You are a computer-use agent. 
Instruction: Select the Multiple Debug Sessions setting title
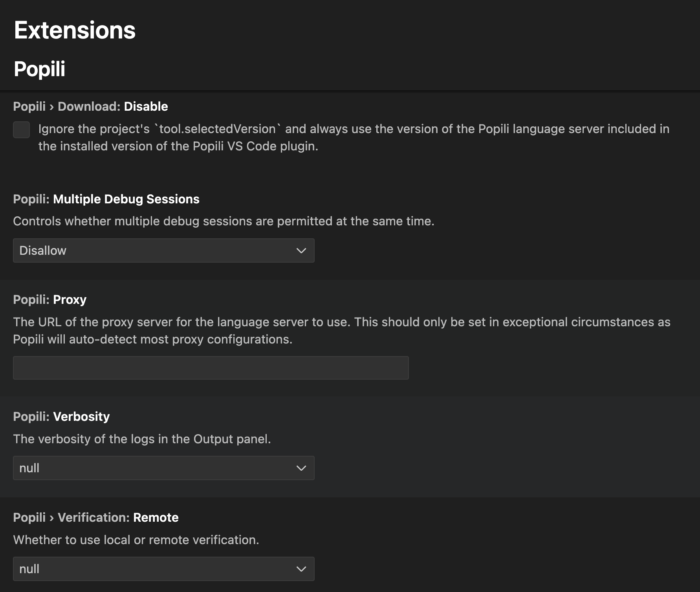pos(106,199)
